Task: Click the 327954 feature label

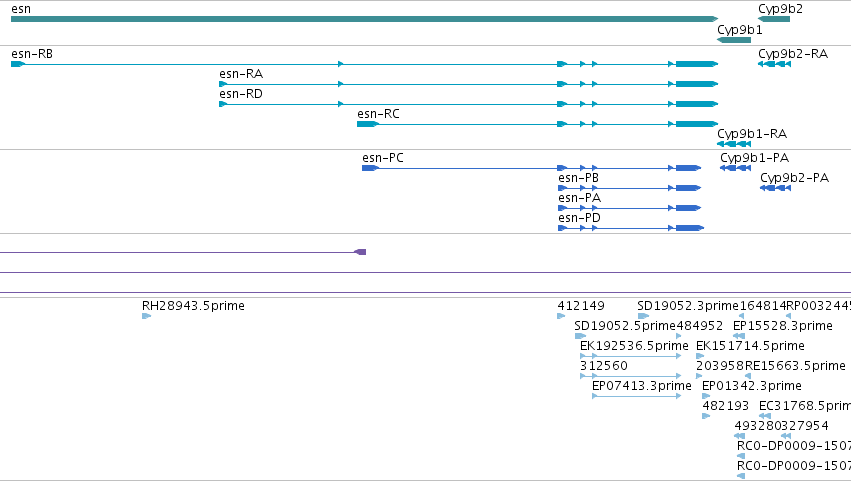Action: click(805, 426)
